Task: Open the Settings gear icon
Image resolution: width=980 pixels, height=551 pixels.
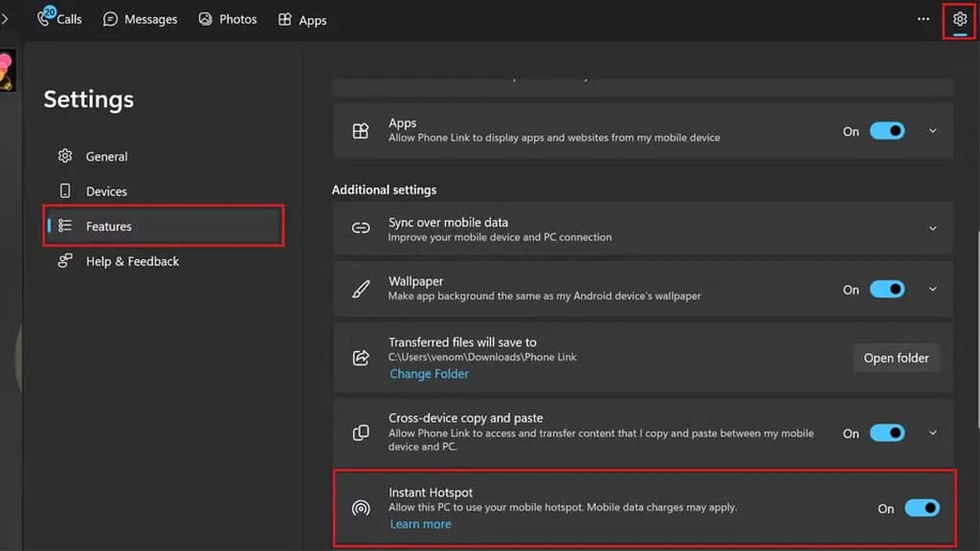Action: point(960,19)
